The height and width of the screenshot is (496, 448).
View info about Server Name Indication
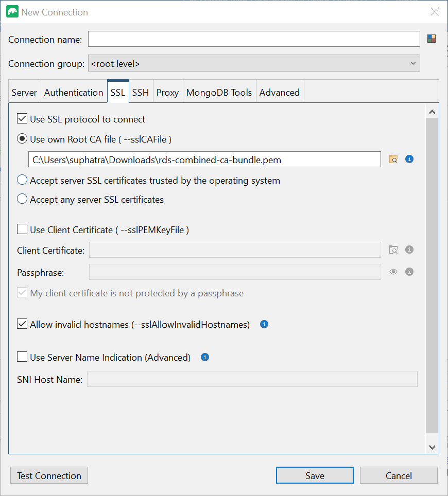tap(204, 357)
